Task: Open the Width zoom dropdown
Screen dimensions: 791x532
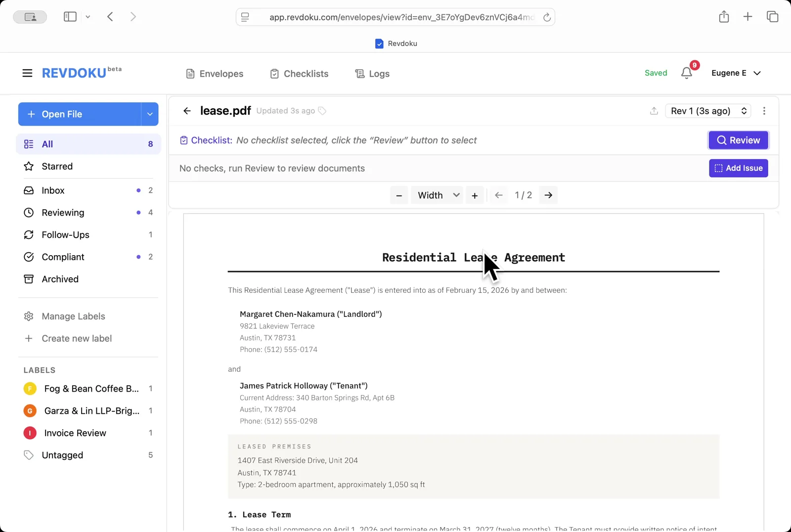Action: tap(437, 195)
